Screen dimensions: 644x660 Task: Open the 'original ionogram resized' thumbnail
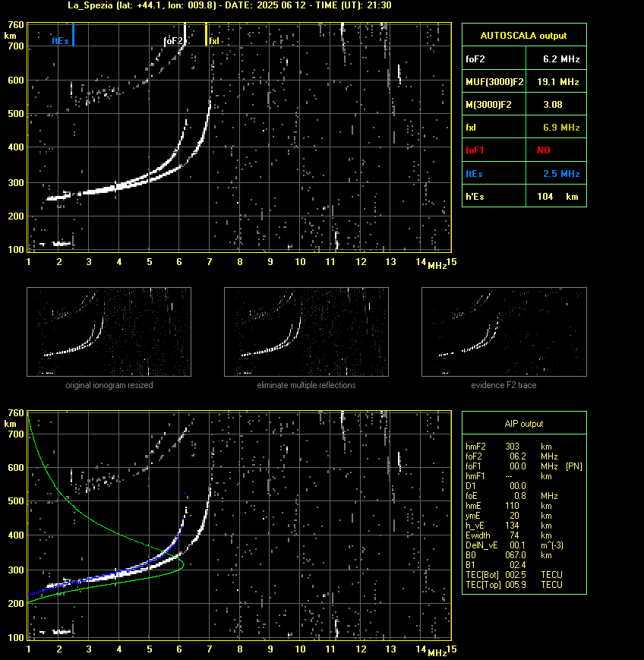tap(109, 332)
